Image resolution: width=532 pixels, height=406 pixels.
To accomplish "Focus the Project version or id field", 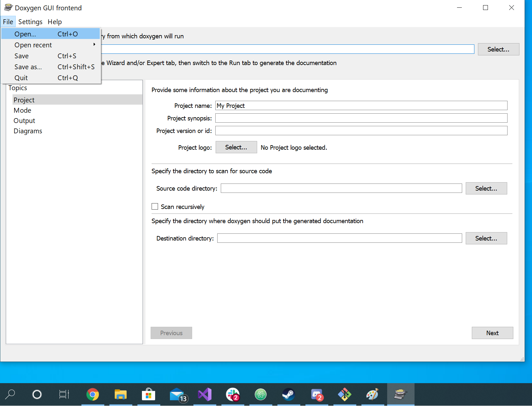I will click(x=361, y=131).
